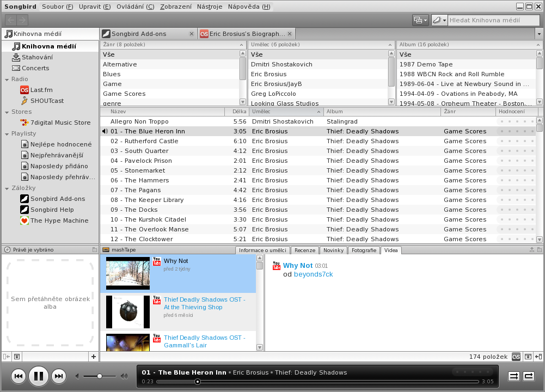Viewport: 545px width, 392px height.
Task: Open SHOUTcast radio in sidebar
Action: coord(42,101)
